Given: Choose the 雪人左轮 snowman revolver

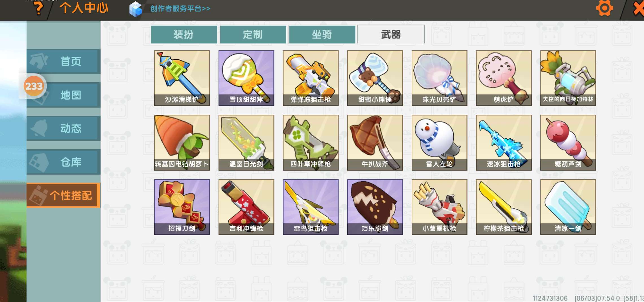Looking at the screenshot, I should coord(439,143).
